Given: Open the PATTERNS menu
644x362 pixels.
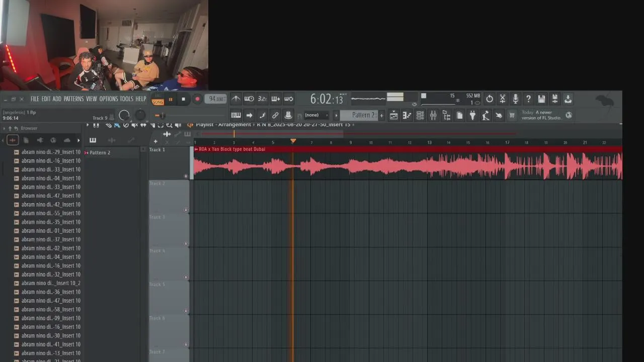Looking at the screenshot, I should click(73, 99).
